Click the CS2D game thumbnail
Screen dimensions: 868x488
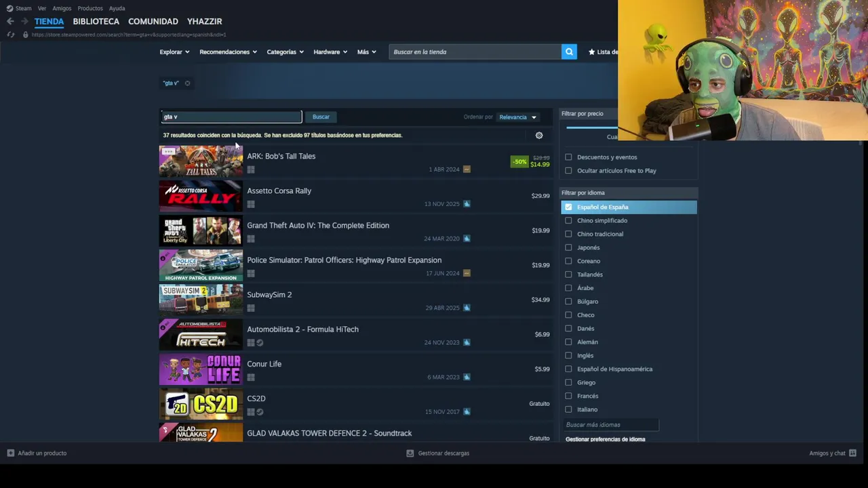point(201,404)
